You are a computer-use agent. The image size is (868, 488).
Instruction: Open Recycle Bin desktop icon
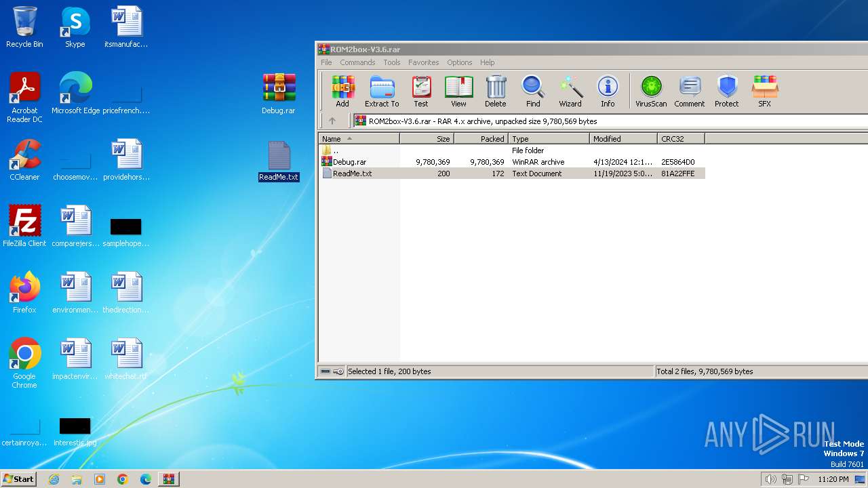24,27
